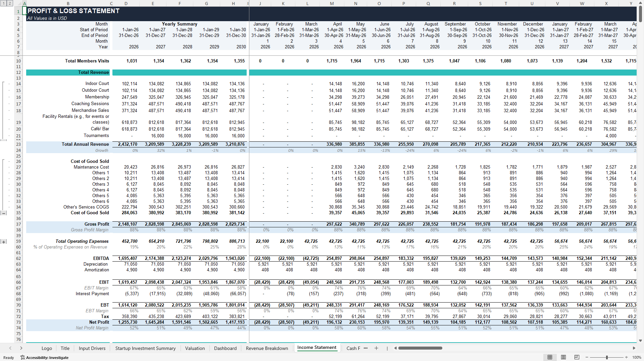This screenshot has width=644, height=361.
Task: Show outline level 1
Action: coord(3,3)
